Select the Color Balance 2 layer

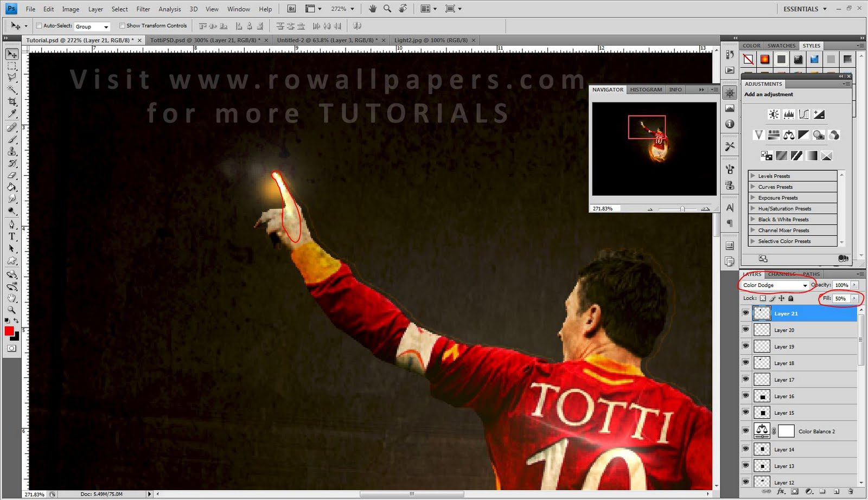799,431
